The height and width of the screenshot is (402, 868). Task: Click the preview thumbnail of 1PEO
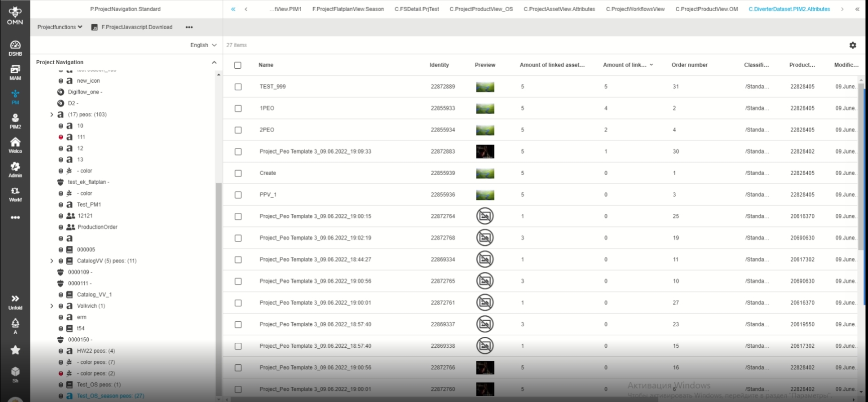(x=484, y=108)
